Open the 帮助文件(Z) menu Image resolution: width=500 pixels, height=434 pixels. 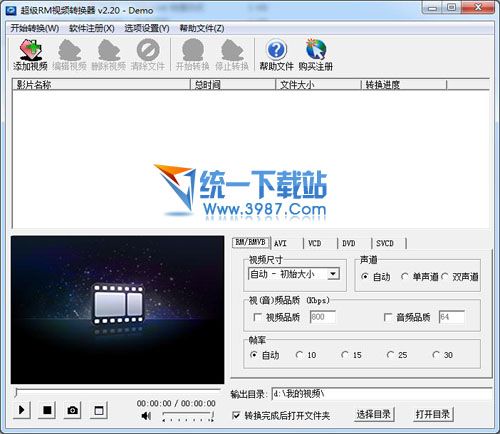(x=202, y=28)
